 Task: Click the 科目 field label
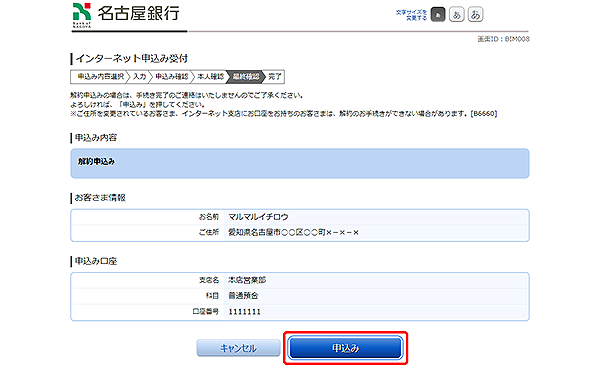(212, 296)
